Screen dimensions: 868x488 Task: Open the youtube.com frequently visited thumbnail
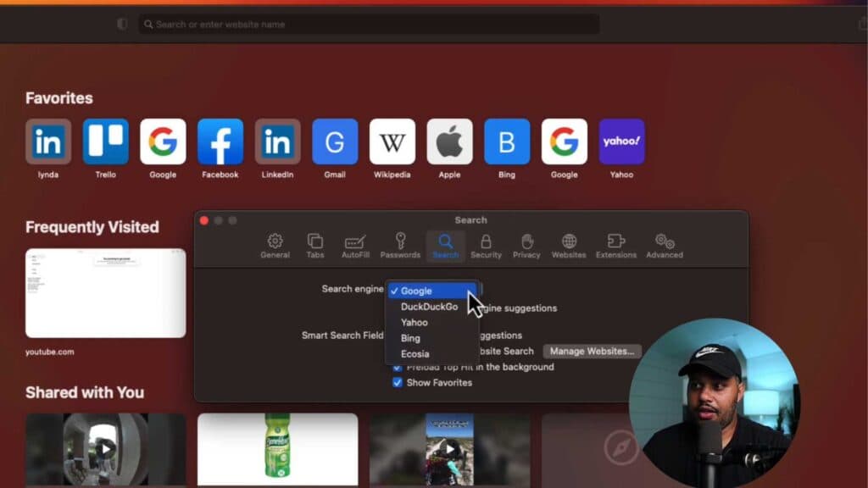(106, 292)
